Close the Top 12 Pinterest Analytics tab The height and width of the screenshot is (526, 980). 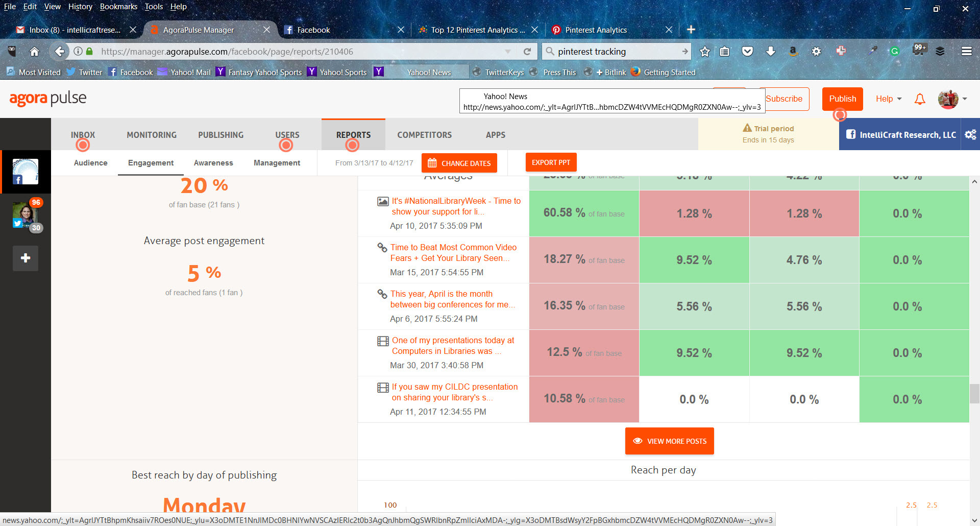[x=534, y=30]
